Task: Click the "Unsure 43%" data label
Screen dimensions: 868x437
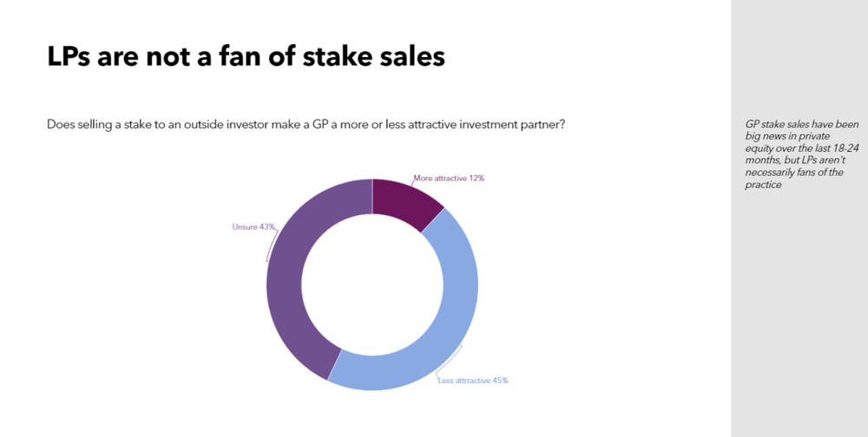Action: click(x=253, y=227)
